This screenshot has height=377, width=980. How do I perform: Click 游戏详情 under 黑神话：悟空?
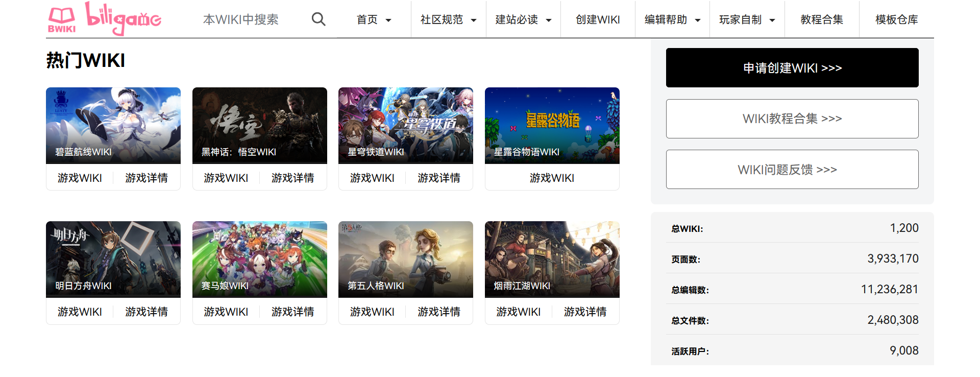[293, 178]
